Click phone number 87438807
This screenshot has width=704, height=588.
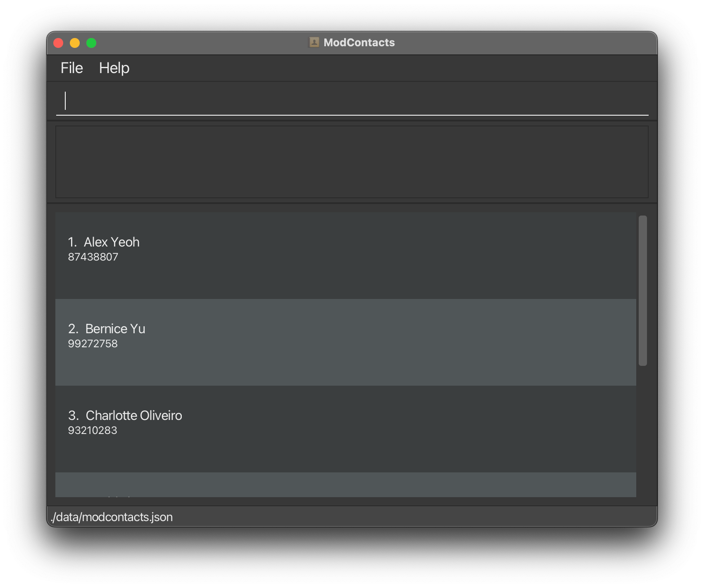tap(93, 257)
